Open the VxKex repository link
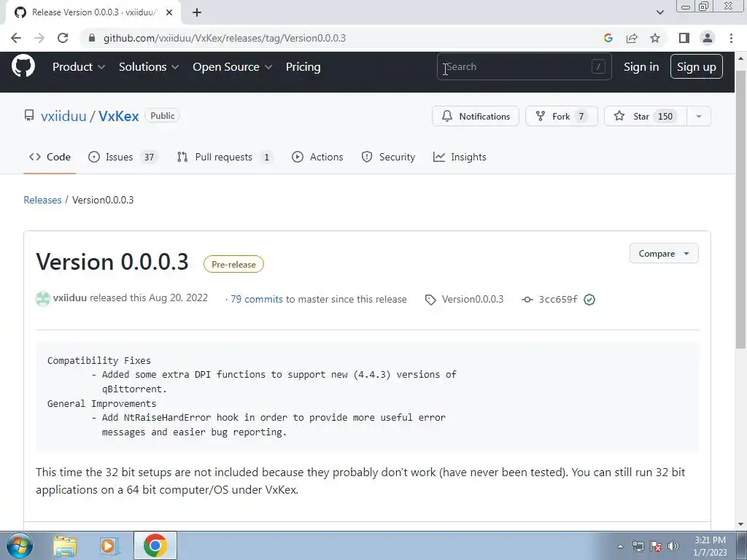This screenshot has height=560, width=747. (x=119, y=116)
